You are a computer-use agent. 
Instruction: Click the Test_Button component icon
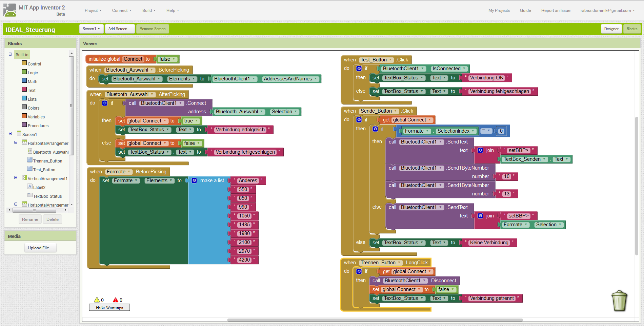click(30, 169)
